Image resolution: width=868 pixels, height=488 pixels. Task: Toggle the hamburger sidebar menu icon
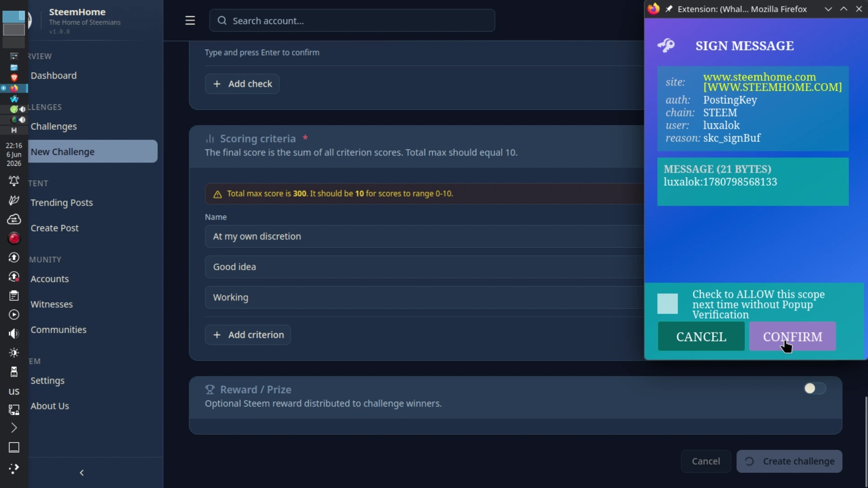pyautogui.click(x=190, y=20)
